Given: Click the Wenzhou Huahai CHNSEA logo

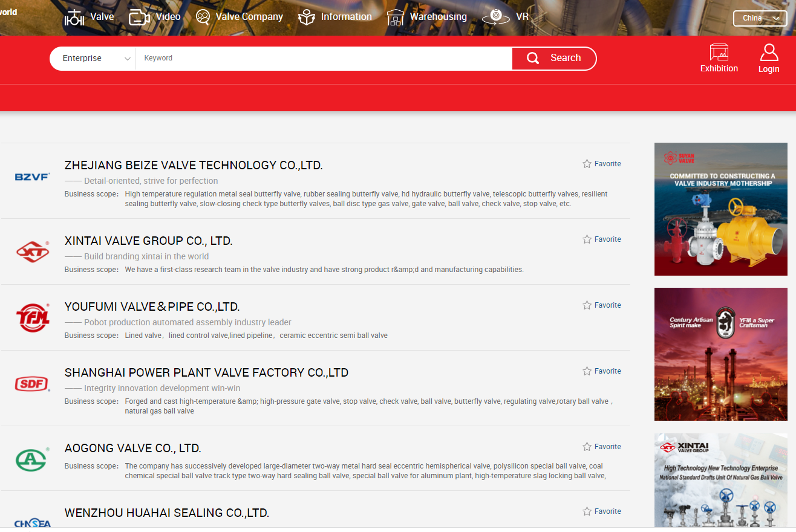Looking at the screenshot, I should tap(32, 523).
